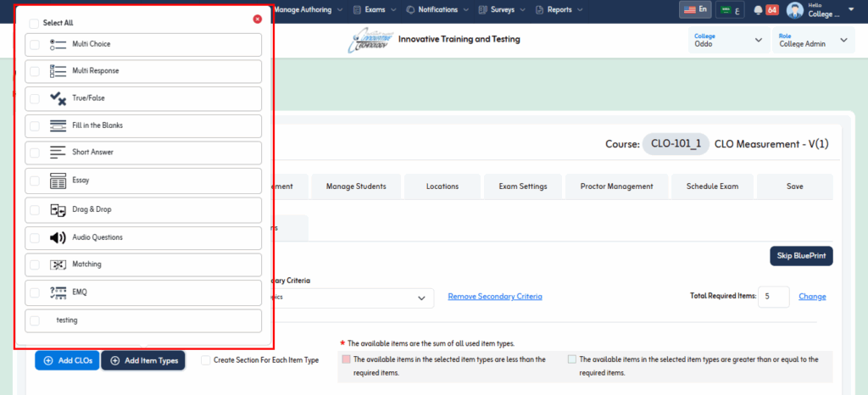The height and width of the screenshot is (395, 868).
Task: Tick the Fill in the Blanks checkbox
Action: 35,125
